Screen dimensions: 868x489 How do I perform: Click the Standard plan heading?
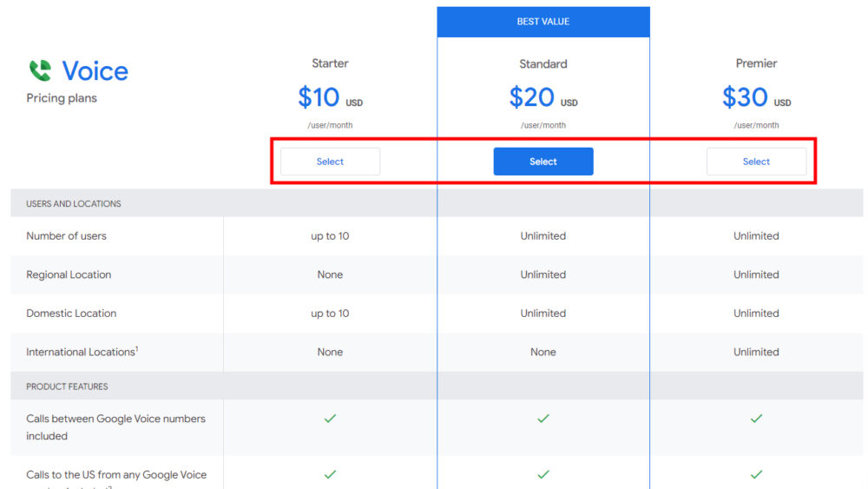click(543, 63)
